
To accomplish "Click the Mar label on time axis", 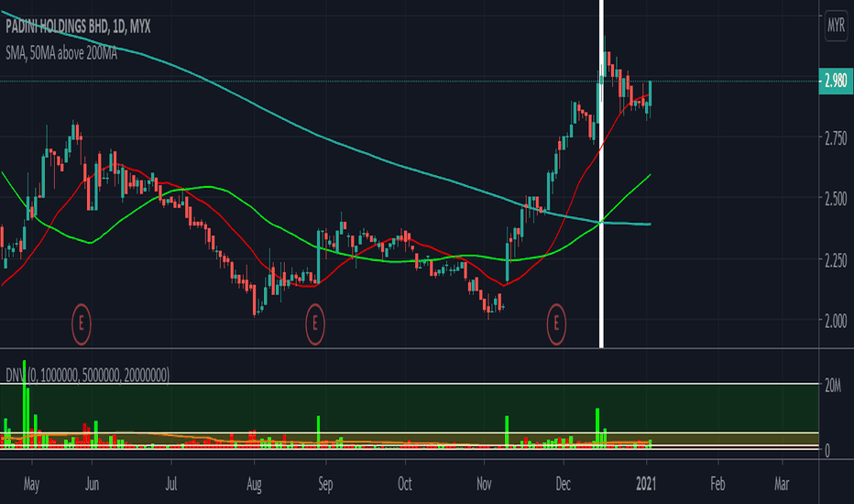I will [782, 484].
